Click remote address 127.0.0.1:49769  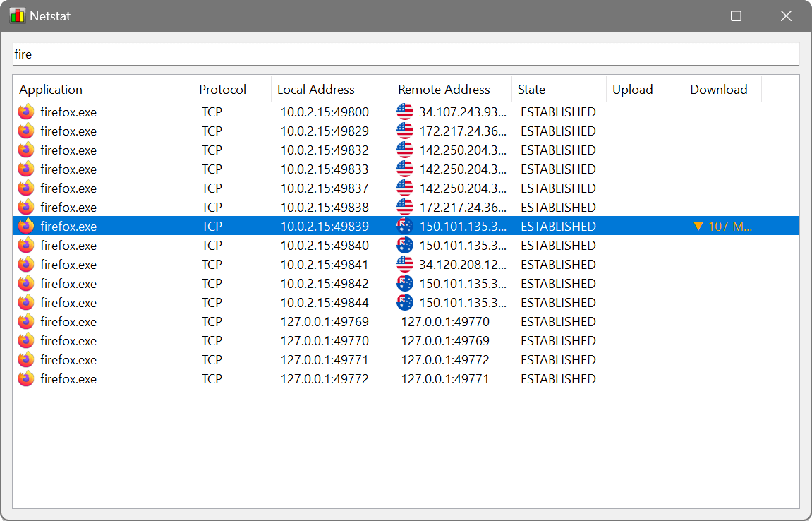445,340
